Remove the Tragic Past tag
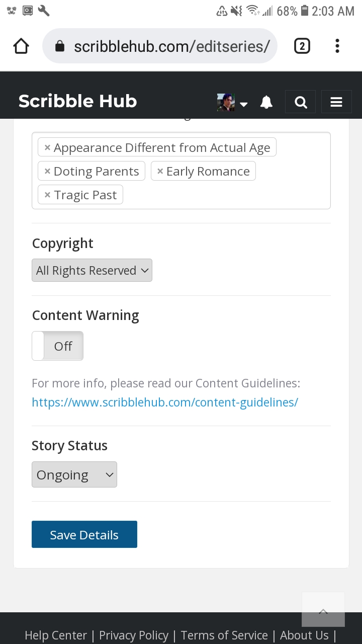This screenshot has height=644, width=362. click(x=47, y=195)
